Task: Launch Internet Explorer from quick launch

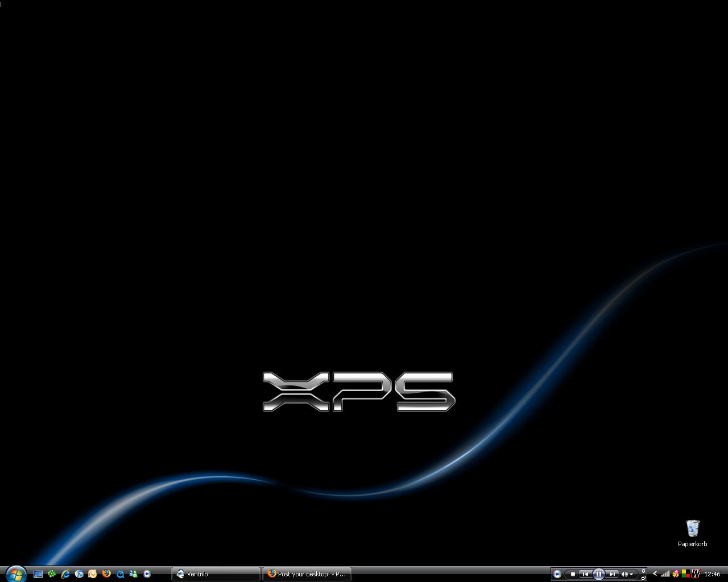Action: 65,574
